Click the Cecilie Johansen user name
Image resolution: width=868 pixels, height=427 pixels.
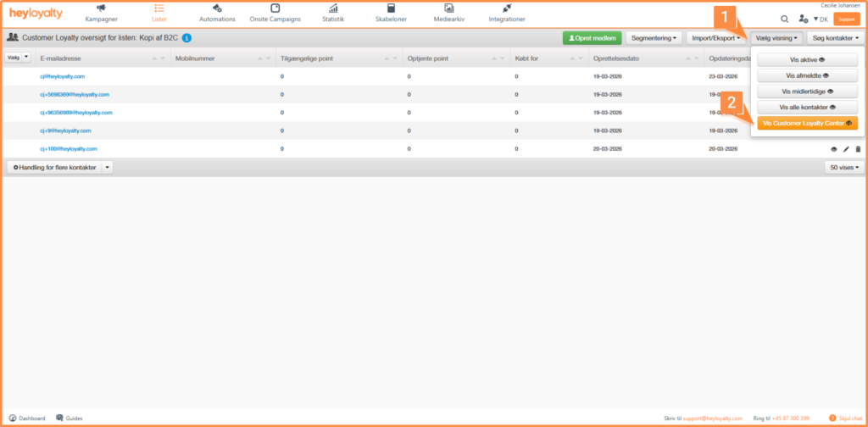point(840,5)
